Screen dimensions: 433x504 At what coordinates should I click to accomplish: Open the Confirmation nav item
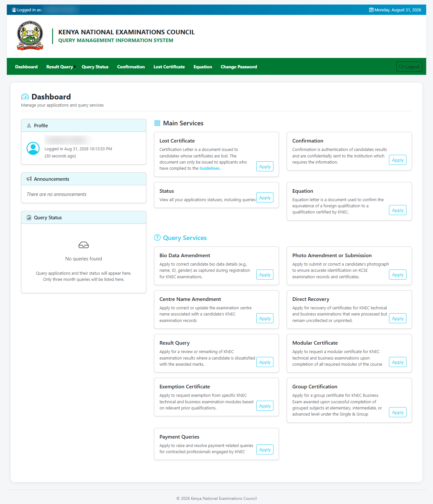pyautogui.click(x=131, y=67)
